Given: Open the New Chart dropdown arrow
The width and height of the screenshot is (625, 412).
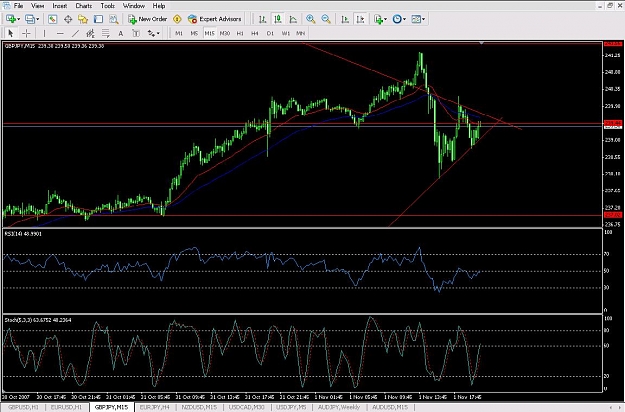Looking at the screenshot, I should 18,19.
